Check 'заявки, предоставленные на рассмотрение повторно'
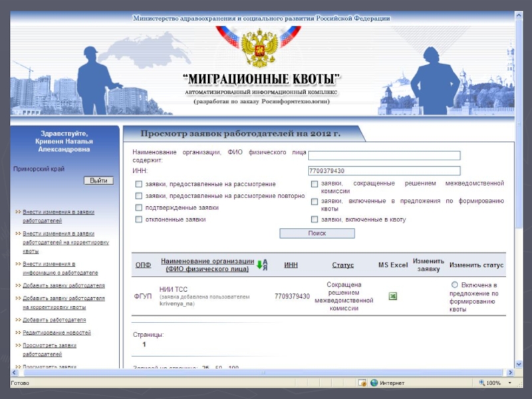Image resolution: width=532 pixels, height=399 pixels. click(x=138, y=196)
